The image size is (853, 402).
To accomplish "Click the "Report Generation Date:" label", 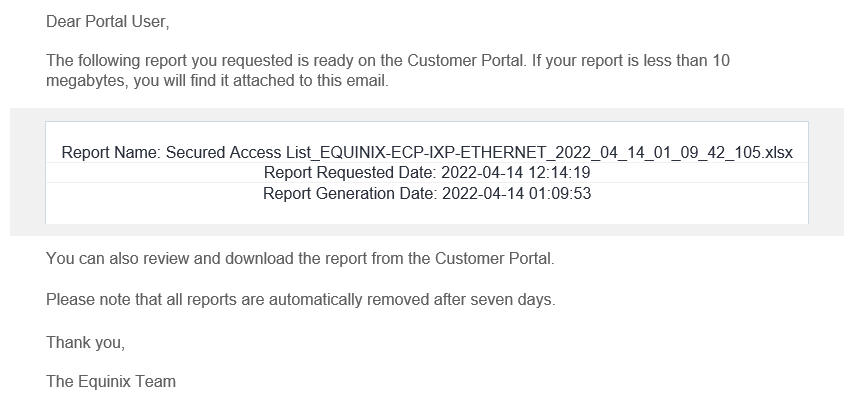I will [350, 194].
